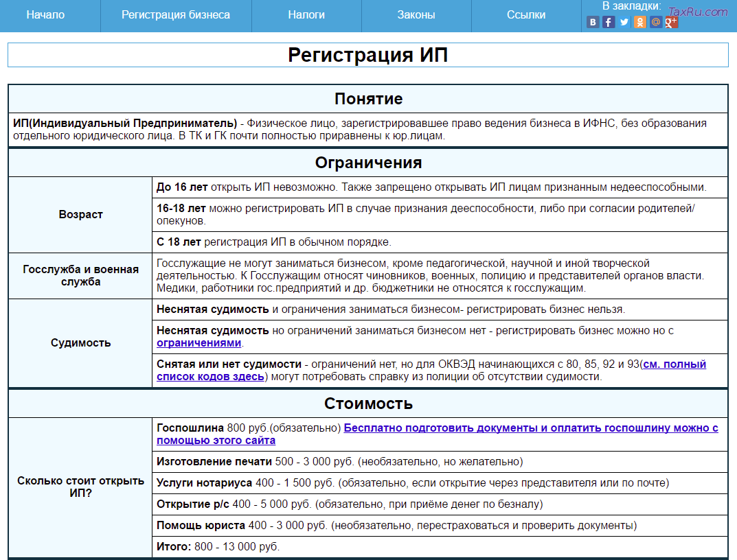Click the Стоимость section header
The width and height of the screenshot is (737, 560).
368,403
